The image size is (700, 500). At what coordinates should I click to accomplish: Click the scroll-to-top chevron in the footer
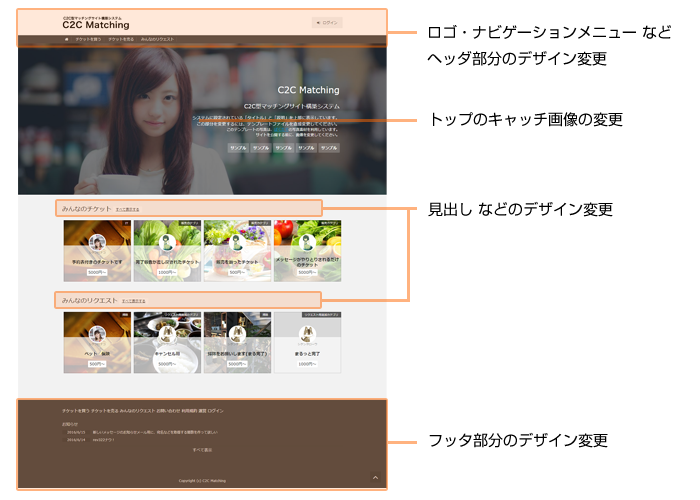coord(375,477)
